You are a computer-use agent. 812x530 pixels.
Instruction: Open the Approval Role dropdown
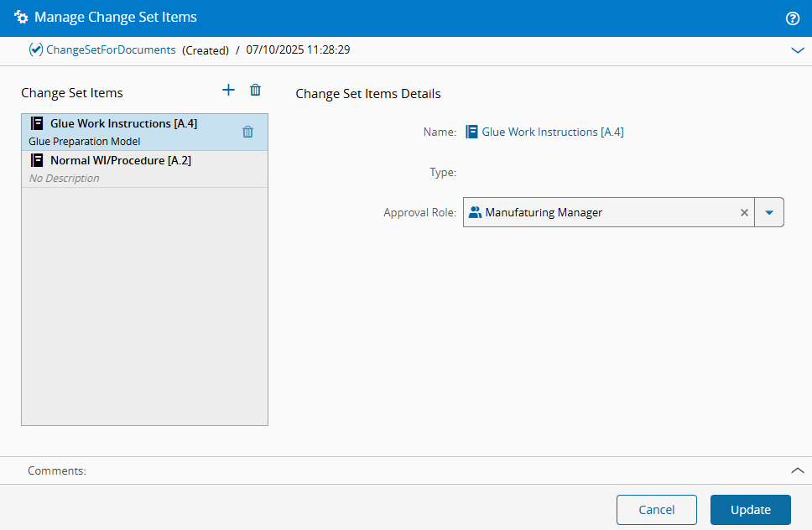click(769, 213)
